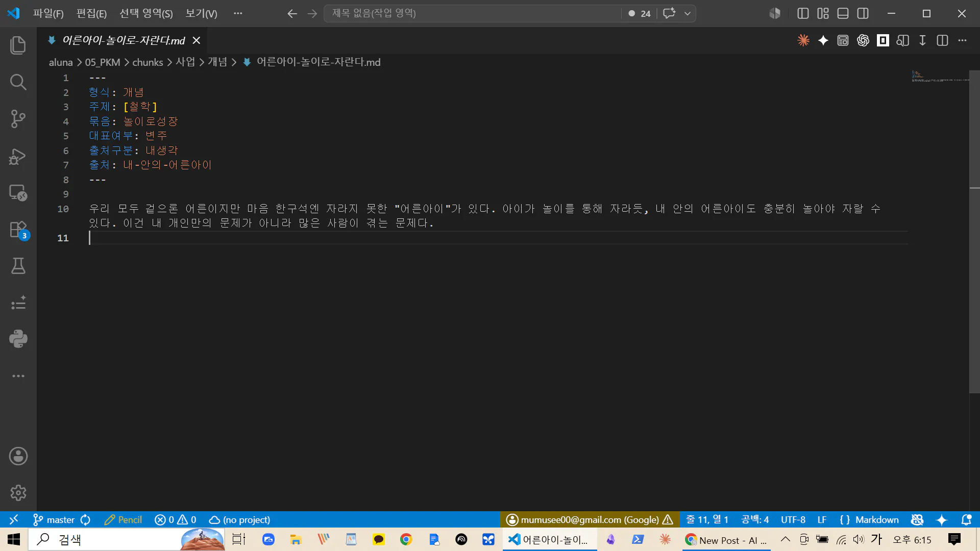Open the Windows Start menu
Screen dimensions: 980x551
coord(14,539)
